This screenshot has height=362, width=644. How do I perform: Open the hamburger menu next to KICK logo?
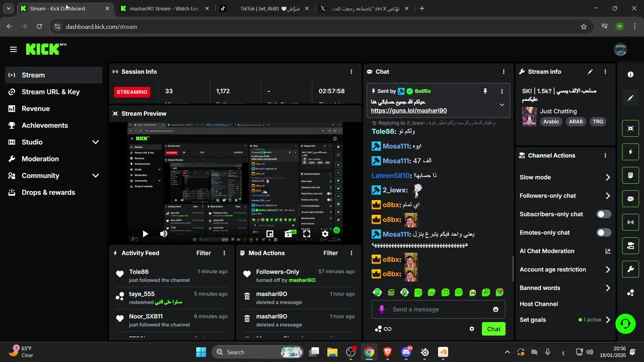click(x=13, y=49)
